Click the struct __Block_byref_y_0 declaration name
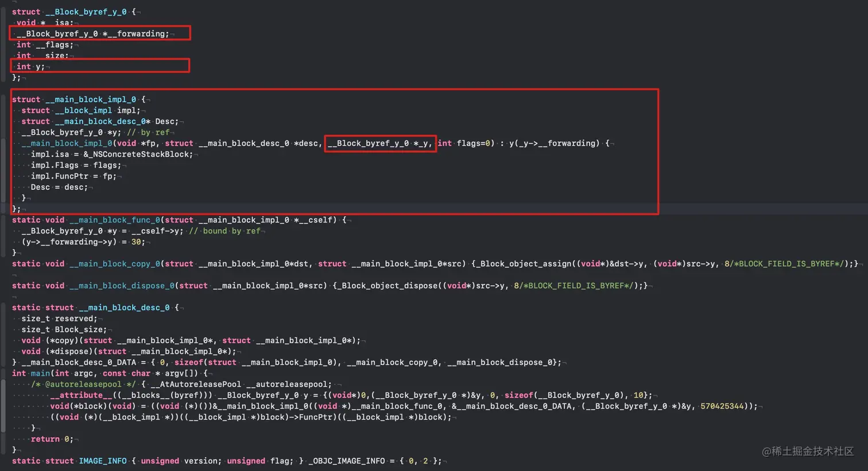The image size is (868, 471). click(x=85, y=11)
